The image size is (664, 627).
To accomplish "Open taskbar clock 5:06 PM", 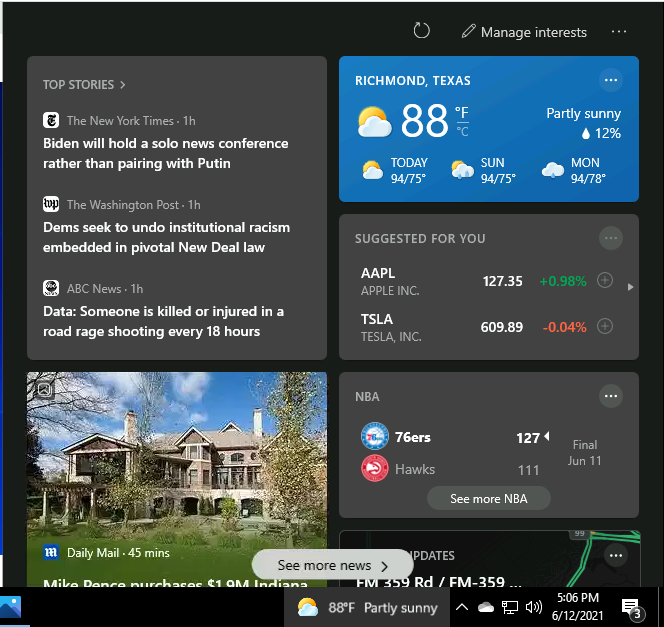I will pos(578,606).
